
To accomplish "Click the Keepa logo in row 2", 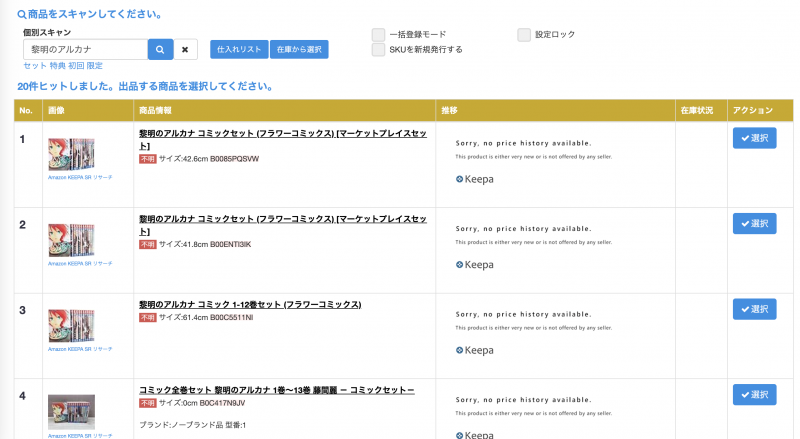I will 474,265.
